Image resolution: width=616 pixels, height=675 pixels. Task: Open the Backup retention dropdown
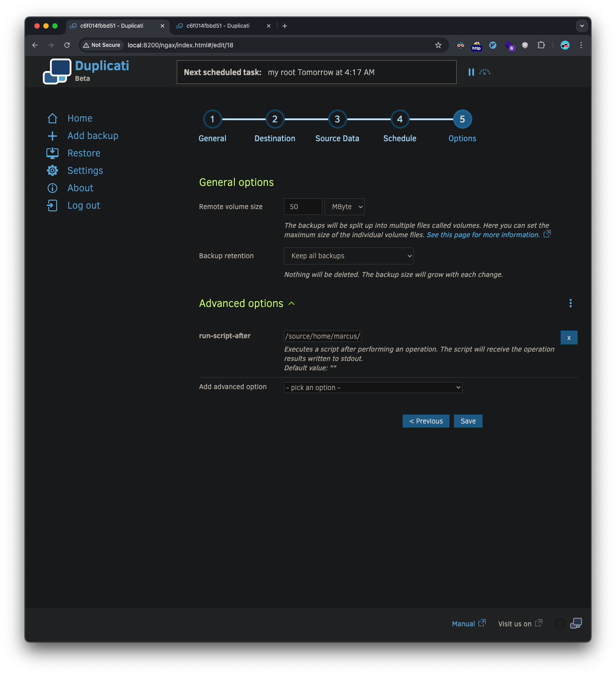[349, 256]
